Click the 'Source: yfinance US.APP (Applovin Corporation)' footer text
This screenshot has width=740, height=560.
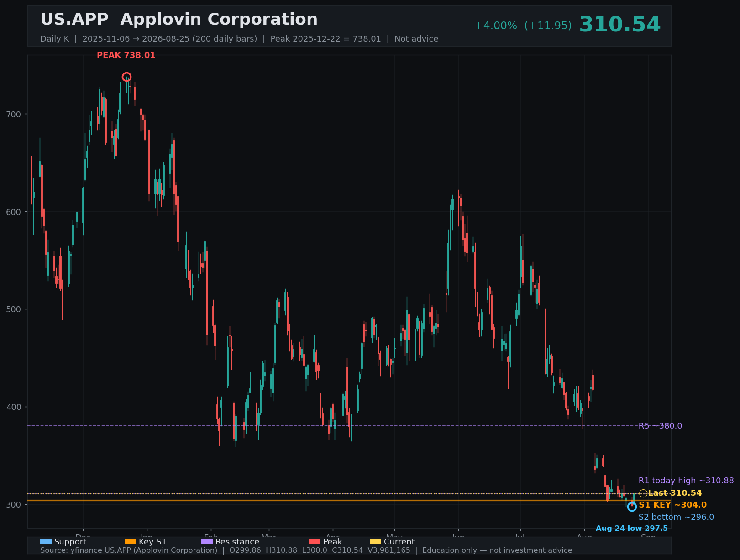coord(129,550)
